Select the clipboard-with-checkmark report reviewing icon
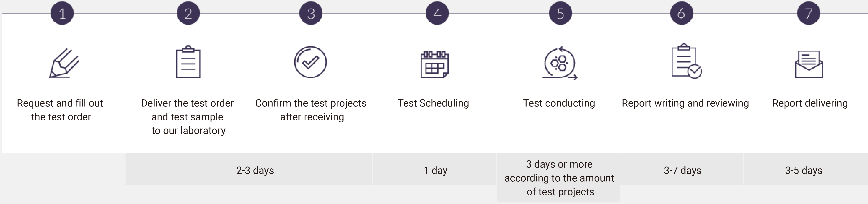The image size is (868, 204). tap(686, 61)
